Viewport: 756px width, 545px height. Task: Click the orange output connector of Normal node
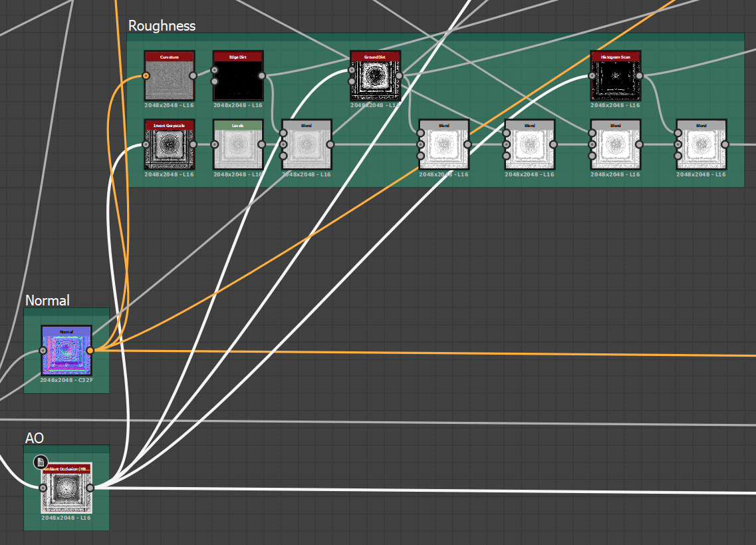(x=90, y=351)
